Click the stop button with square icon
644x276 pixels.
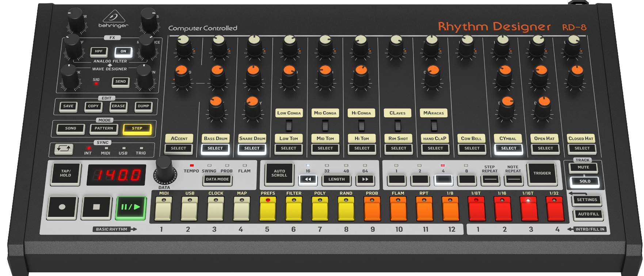pos(96,207)
